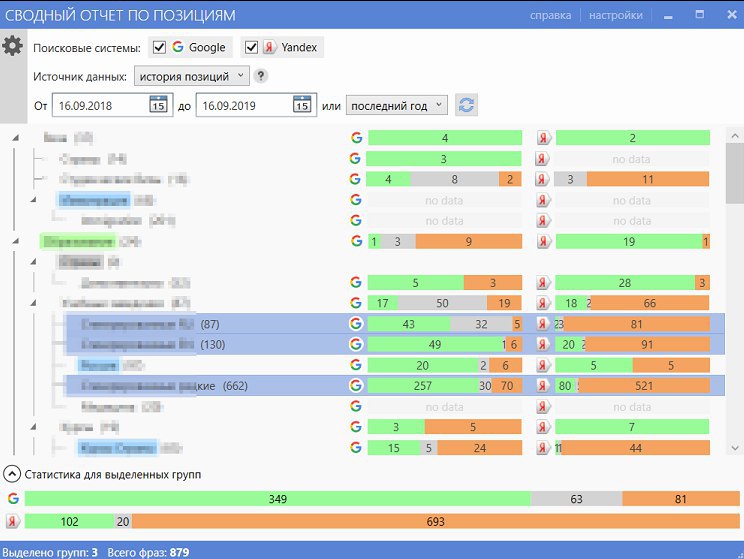Viewport: 744px width, 559px height.
Task: Open the help question mark icon
Action: coord(260,76)
